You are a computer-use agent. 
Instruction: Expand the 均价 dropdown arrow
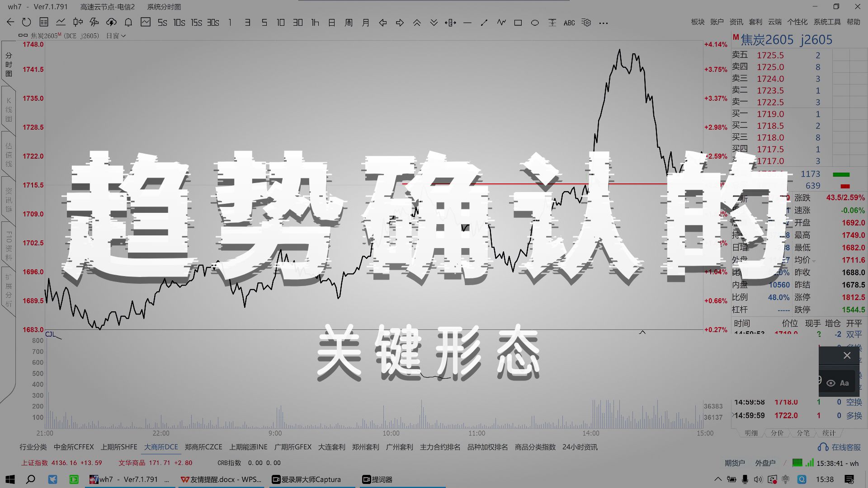(814, 261)
